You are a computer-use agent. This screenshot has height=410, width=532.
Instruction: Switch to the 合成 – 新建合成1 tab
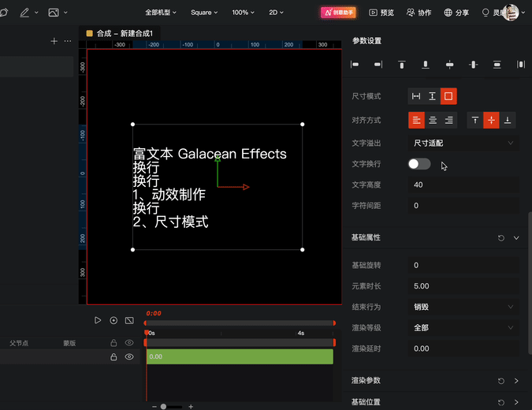coord(120,33)
